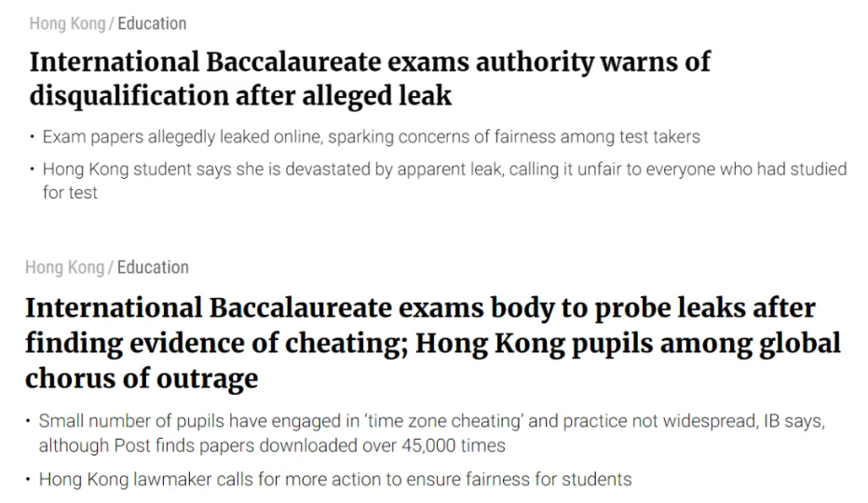Open the Hong Kong breadcrumb above the probe leaks headline
The height and width of the screenshot is (503, 868).
[65, 267]
